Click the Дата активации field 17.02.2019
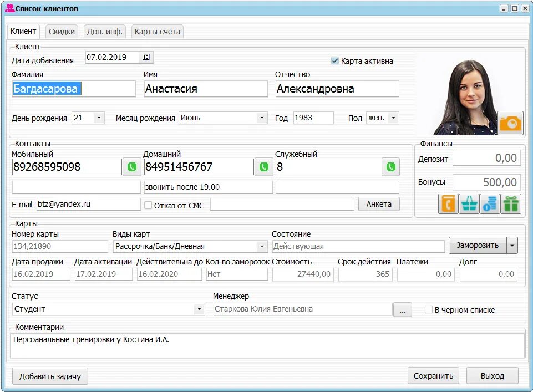 click(x=104, y=274)
